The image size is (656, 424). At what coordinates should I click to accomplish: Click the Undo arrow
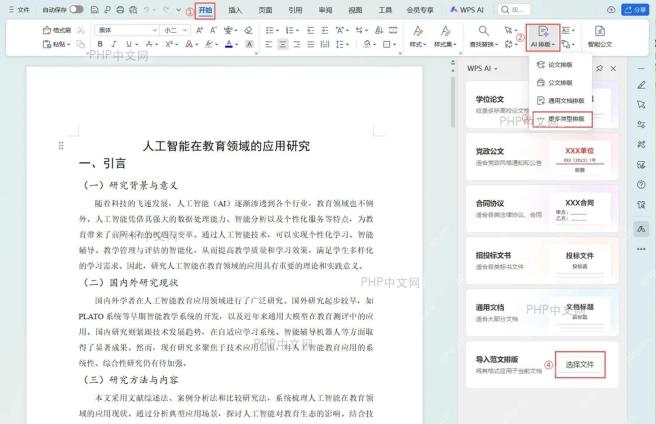[x=147, y=9]
